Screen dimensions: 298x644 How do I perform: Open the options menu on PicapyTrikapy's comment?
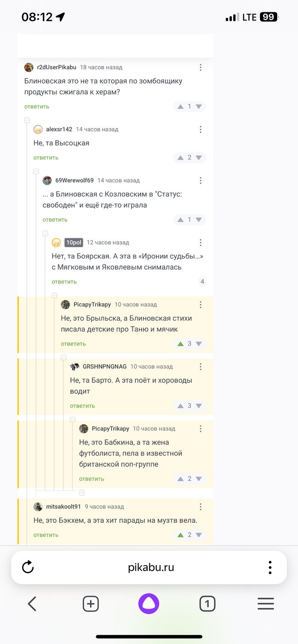201,304
